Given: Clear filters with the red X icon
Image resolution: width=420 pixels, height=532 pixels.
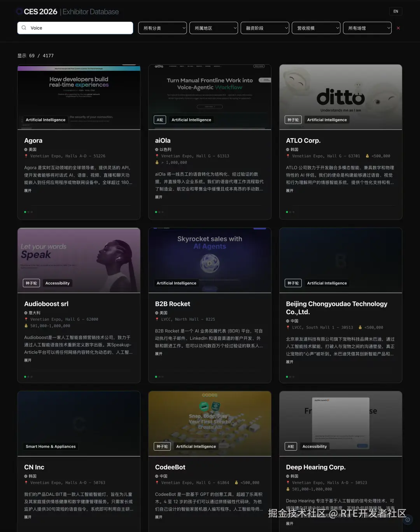Looking at the screenshot, I should click(x=398, y=28).
